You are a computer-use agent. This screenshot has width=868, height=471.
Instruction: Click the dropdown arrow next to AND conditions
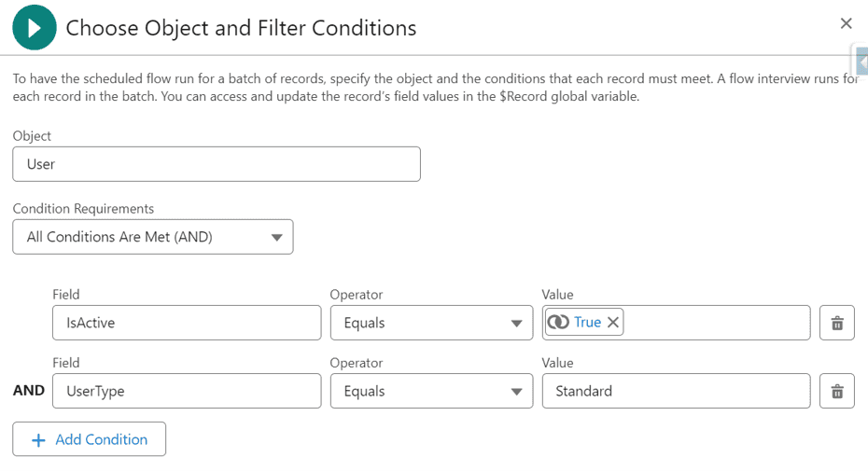click(x=277, y=238)
